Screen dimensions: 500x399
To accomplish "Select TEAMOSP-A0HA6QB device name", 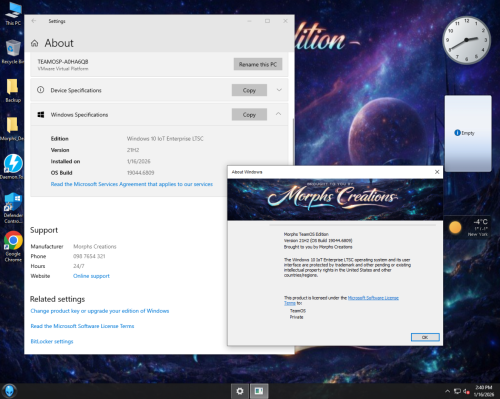I will click(63, 62).
